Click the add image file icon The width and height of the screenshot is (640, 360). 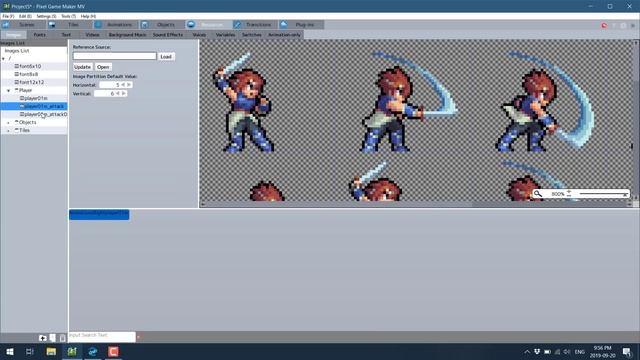[53, 338]
